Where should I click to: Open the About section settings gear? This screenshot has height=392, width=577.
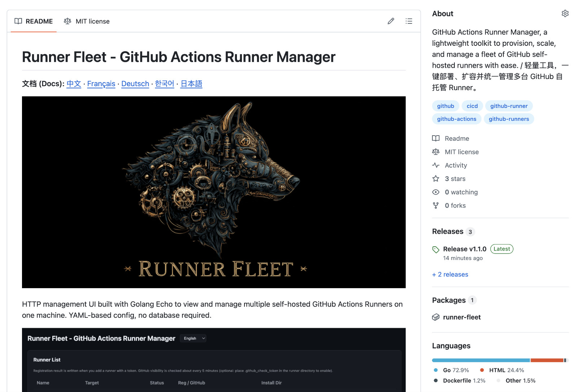pyautogui.click(x=565, y=13)
